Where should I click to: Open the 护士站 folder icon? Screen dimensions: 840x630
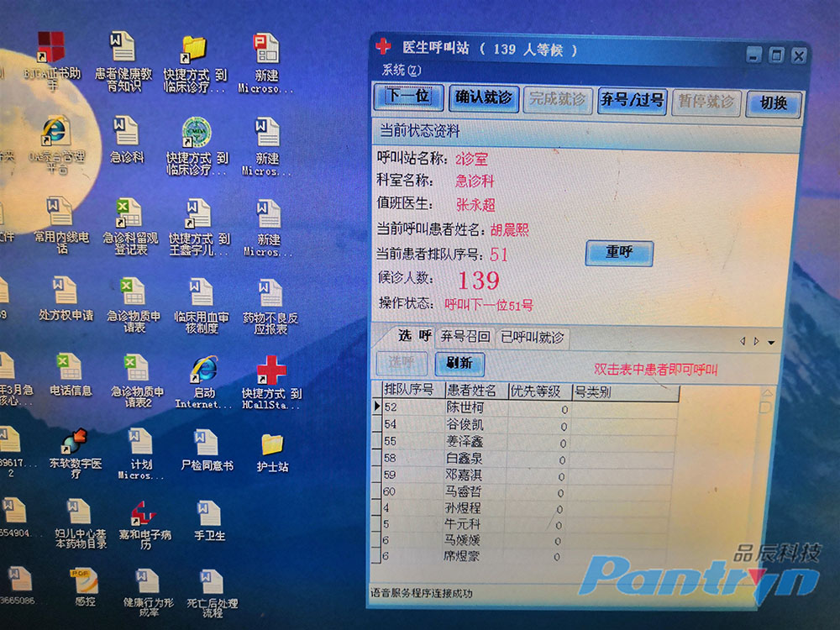[272, 454]
